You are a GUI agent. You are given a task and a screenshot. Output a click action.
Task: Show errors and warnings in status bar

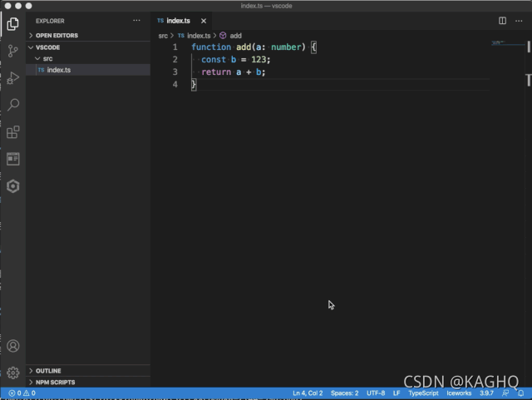click(x=22, y=393)
